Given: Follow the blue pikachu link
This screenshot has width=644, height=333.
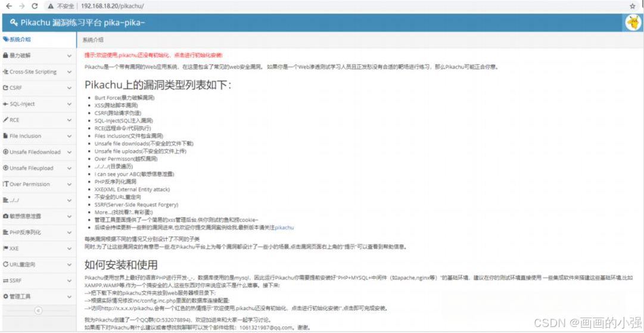Looking at the screenshot, I should coord(284,227).
